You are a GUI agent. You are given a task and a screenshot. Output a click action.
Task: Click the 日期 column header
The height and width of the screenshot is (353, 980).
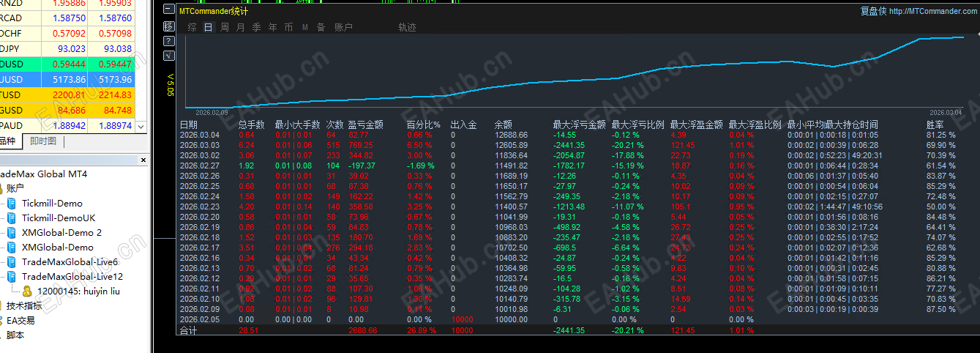(189, 125)
